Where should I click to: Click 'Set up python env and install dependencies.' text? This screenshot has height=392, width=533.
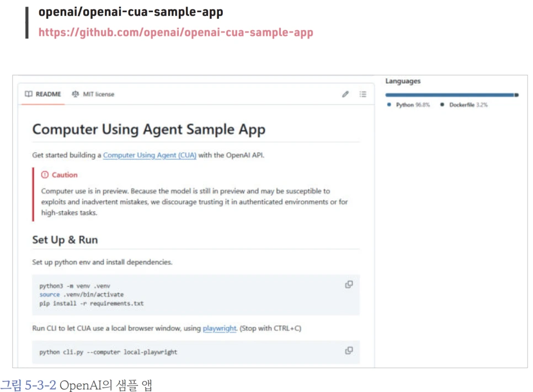tap(102, 262)
